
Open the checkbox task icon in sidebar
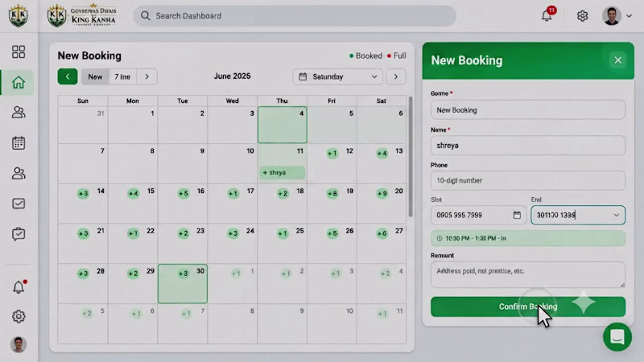click(19, 204)
